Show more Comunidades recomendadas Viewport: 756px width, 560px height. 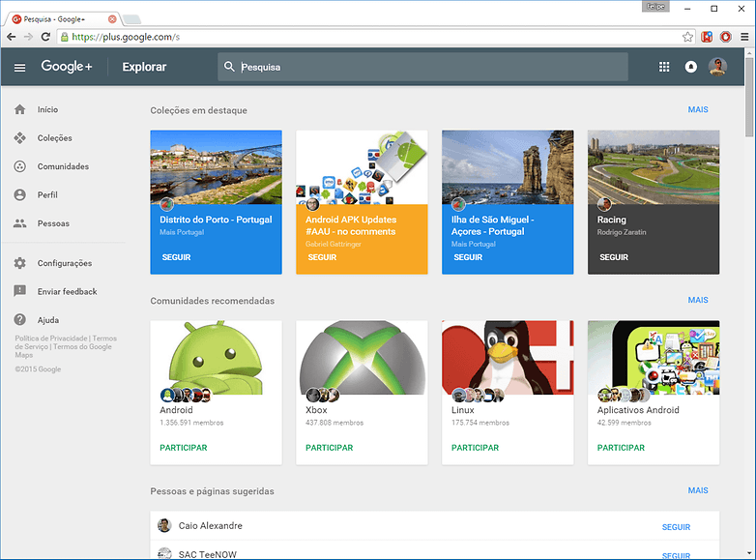tap(698, 300)
